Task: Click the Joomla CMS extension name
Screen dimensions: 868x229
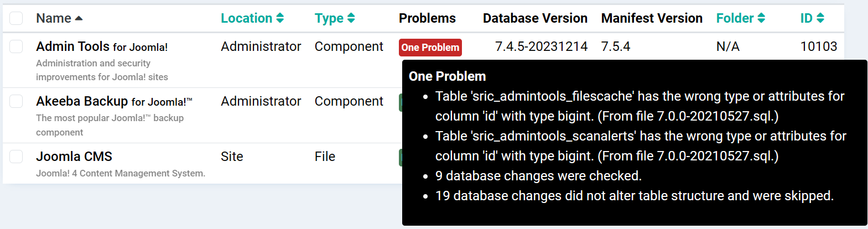Action: (x=74, y=157)
